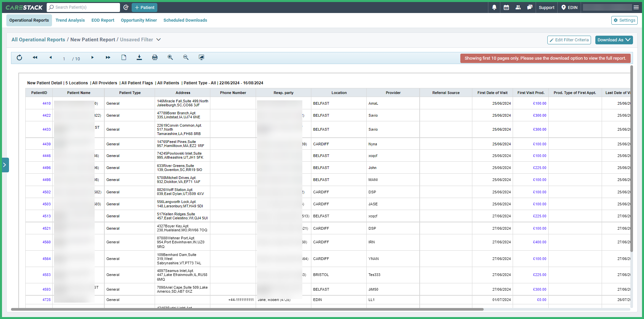
Task: Expand the collapsed left side panel
Action: click(x=5, y=165)
